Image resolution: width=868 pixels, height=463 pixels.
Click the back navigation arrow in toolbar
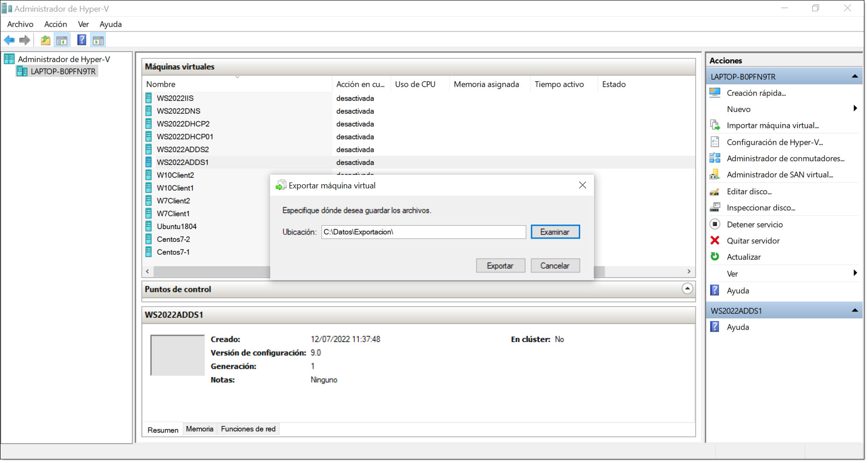(x=9, y=40)
